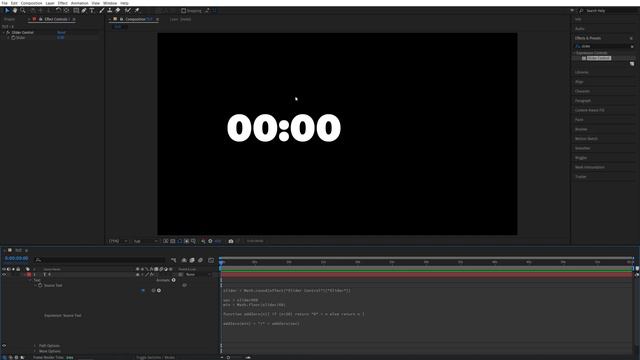Select the Clone Stamp tool
The height and width of the screenshot is (360, 640).
[x=109, y=11]
